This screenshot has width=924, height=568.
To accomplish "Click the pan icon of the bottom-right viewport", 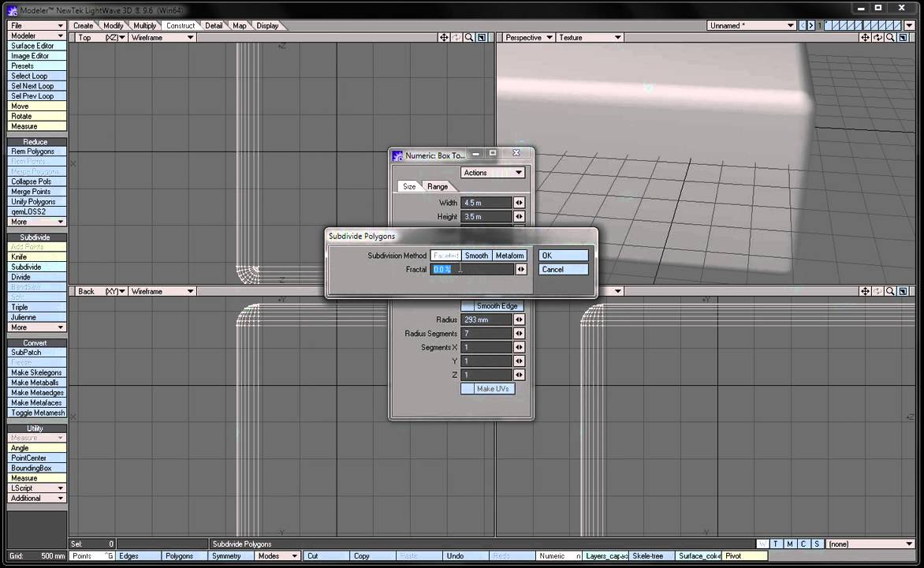I will [x=865, y=291].
